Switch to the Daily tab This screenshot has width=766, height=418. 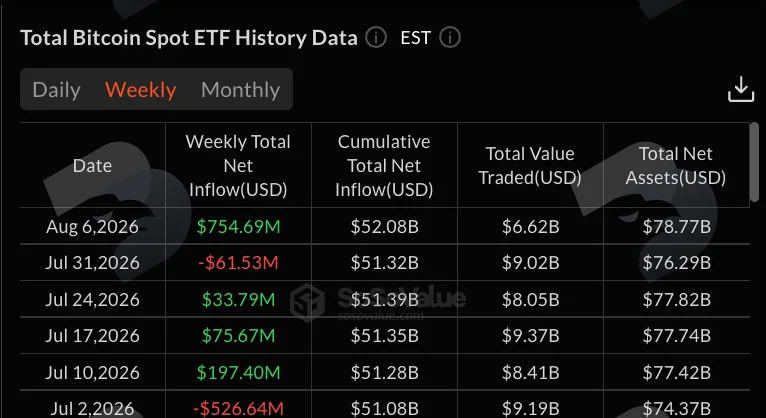(56, 90)
